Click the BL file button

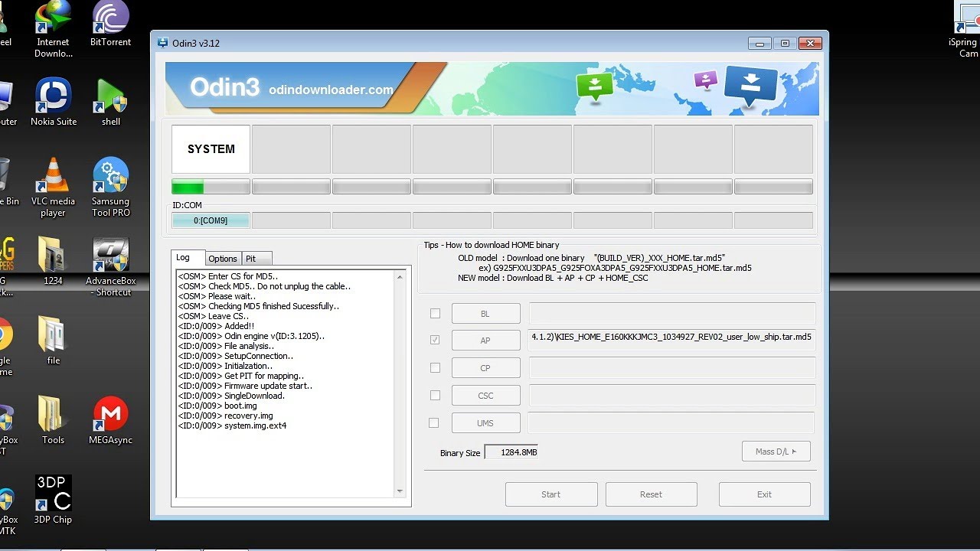point(485,314)
